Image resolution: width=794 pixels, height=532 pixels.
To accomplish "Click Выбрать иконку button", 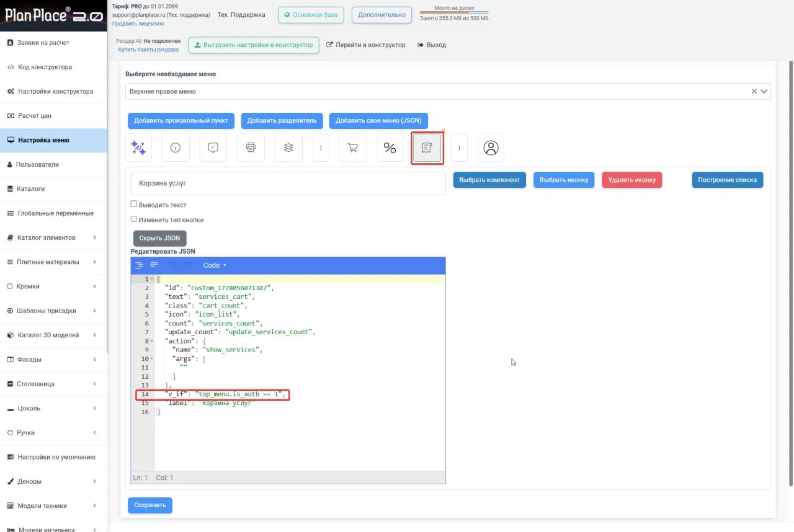I will (564, 180).
